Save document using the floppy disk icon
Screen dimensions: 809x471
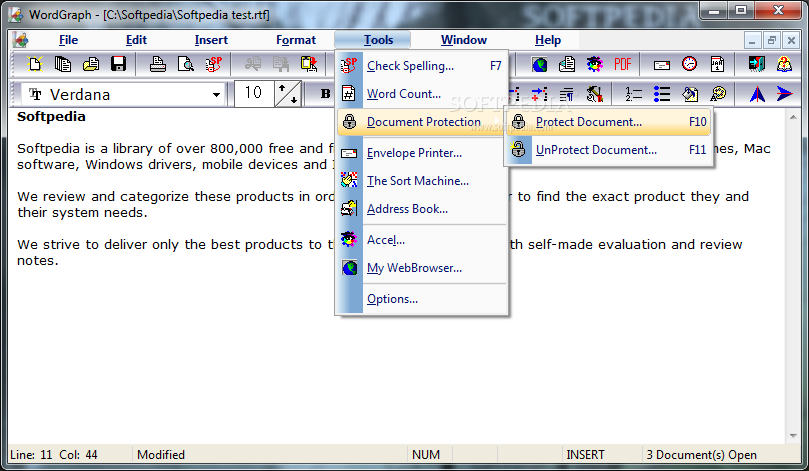[x=119, y=64]
